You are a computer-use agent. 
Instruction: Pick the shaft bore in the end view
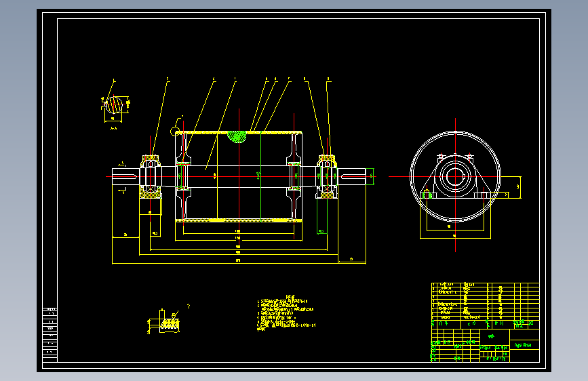pos(455,176)
